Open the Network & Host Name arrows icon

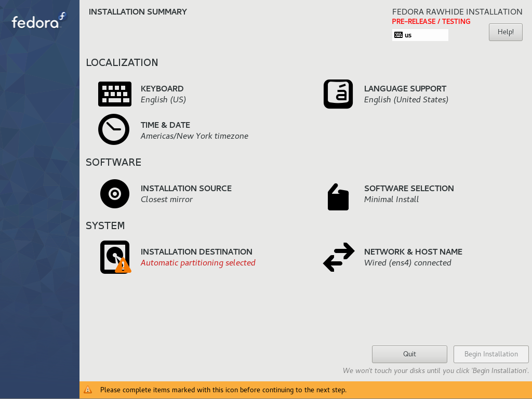(x=339, y=257)
